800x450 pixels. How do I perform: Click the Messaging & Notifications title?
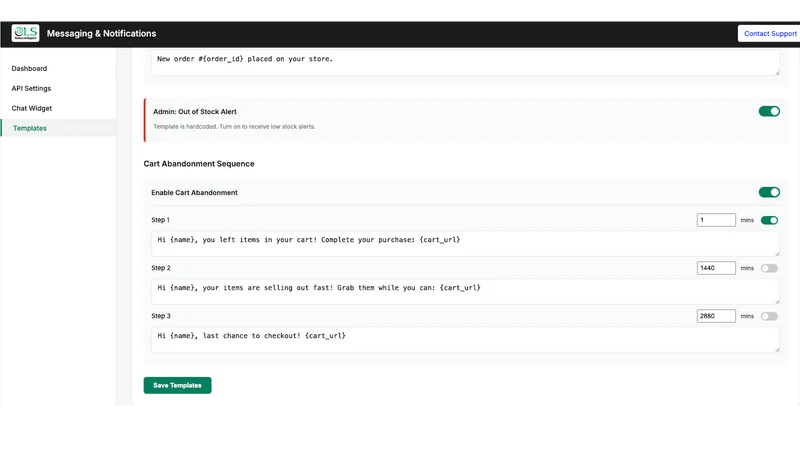102,34
